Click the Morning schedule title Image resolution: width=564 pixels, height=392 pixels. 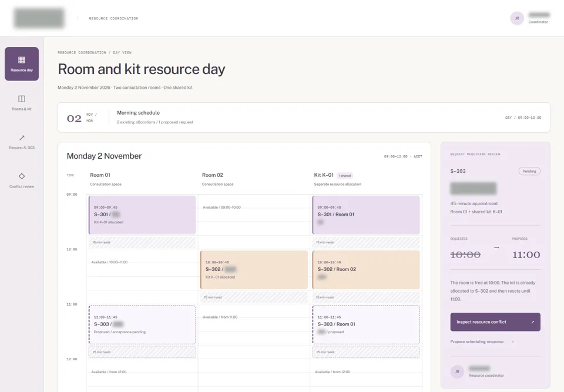tap(138, 113)
